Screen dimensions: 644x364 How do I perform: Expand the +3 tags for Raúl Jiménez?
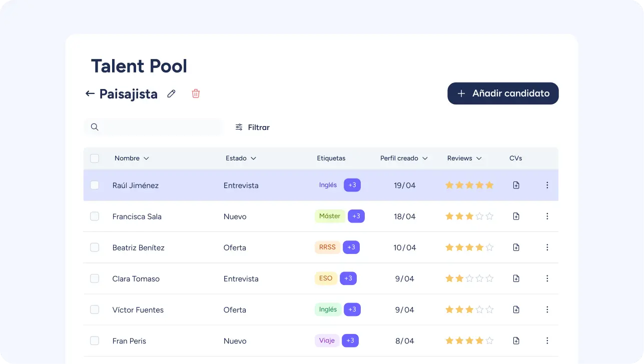pyautogui.click(x=352, y=185)
